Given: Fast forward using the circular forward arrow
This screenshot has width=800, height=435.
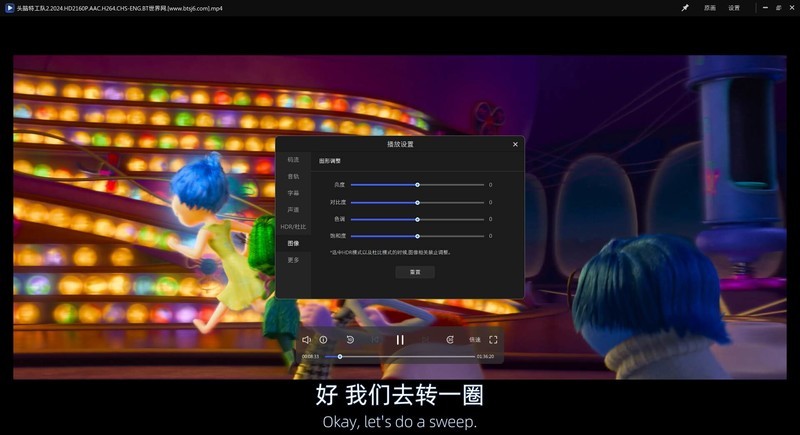Looking at the screenshot, I should (x=449, y=340).
